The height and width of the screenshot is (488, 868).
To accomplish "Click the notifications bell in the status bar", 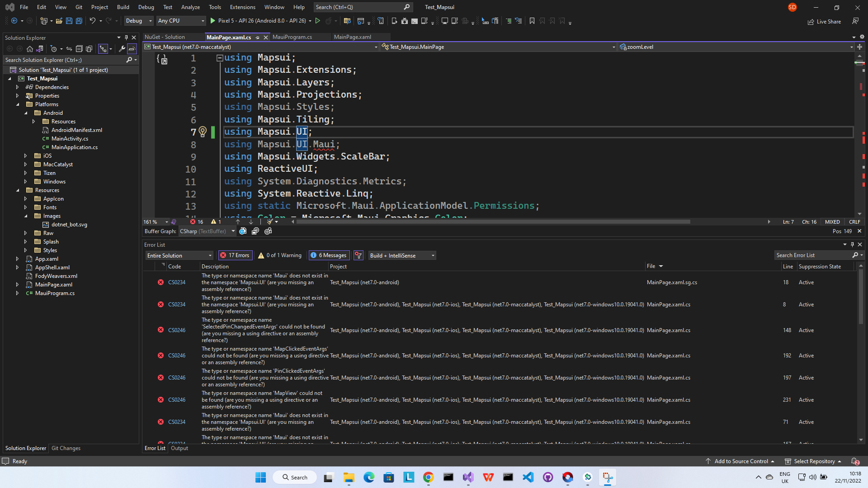I will click(855, 461).
